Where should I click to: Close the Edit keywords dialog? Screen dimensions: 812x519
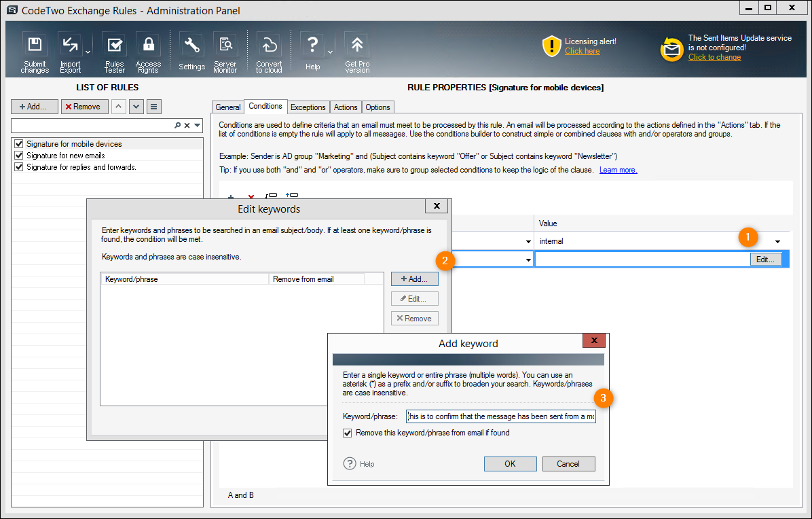click(437, 206)
